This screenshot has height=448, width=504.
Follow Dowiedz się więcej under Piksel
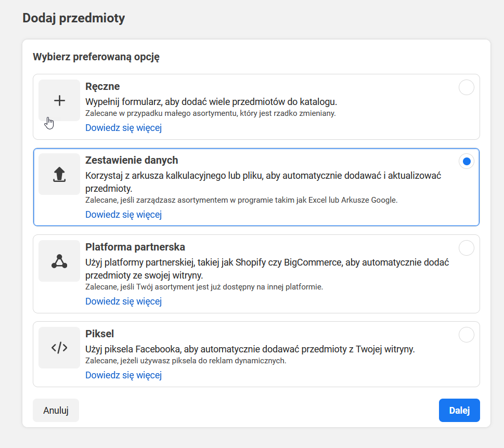point(123,375)
